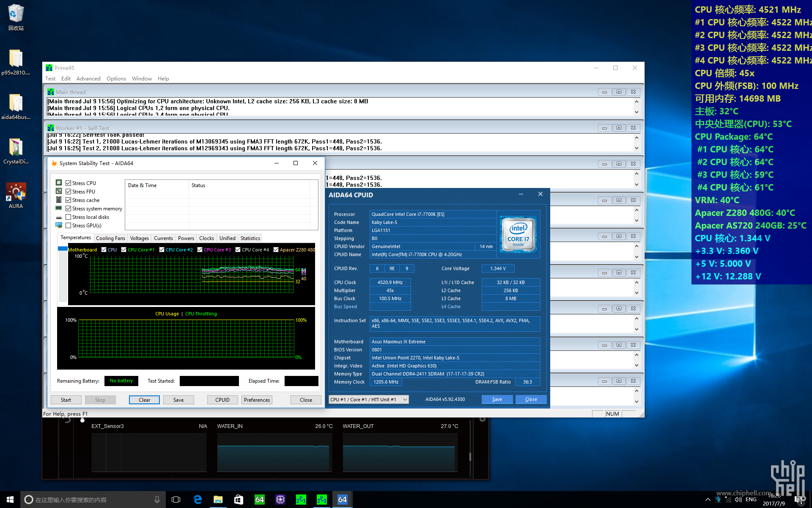Open Preferences in Stability Test
This screenshot has height=508, width=812.
[257, 400]
